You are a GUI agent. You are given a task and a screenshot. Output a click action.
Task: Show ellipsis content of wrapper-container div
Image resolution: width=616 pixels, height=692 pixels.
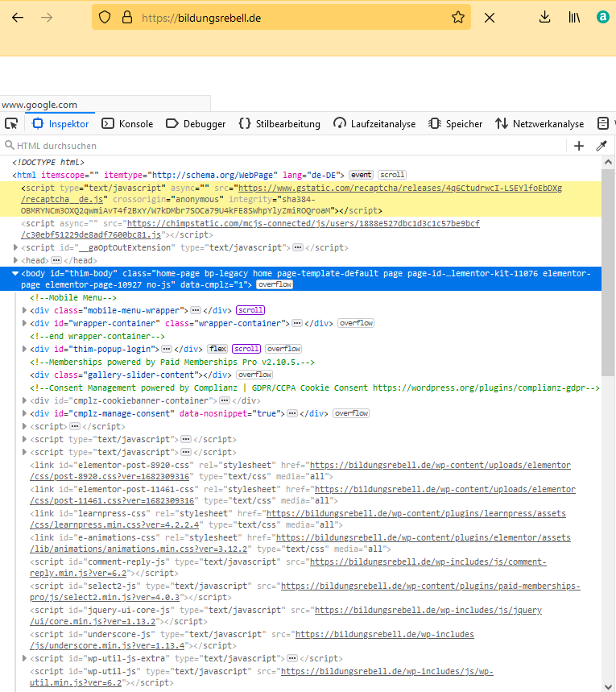click(297, 323)
